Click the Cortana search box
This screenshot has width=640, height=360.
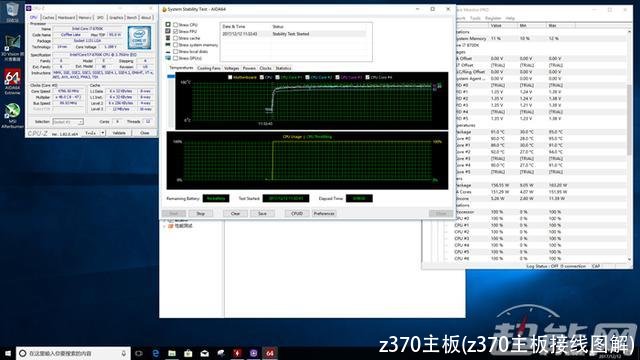pyautogui.click(x=73, y=353)
